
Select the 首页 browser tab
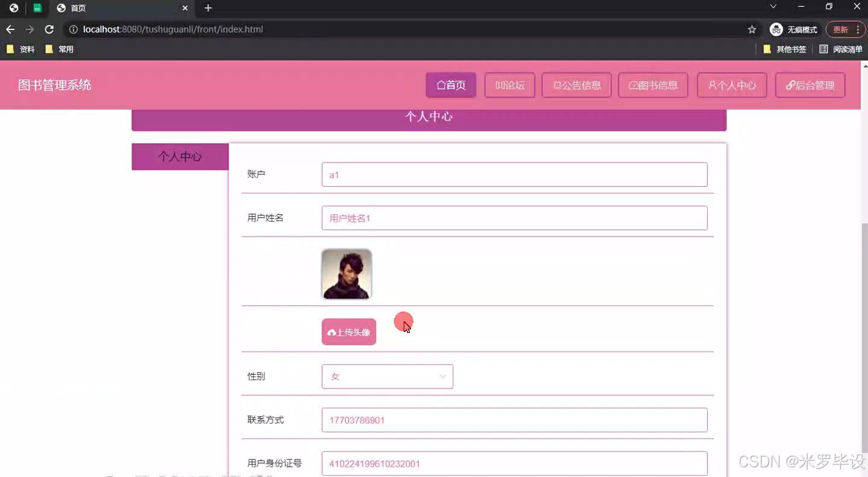coord(121,8)
